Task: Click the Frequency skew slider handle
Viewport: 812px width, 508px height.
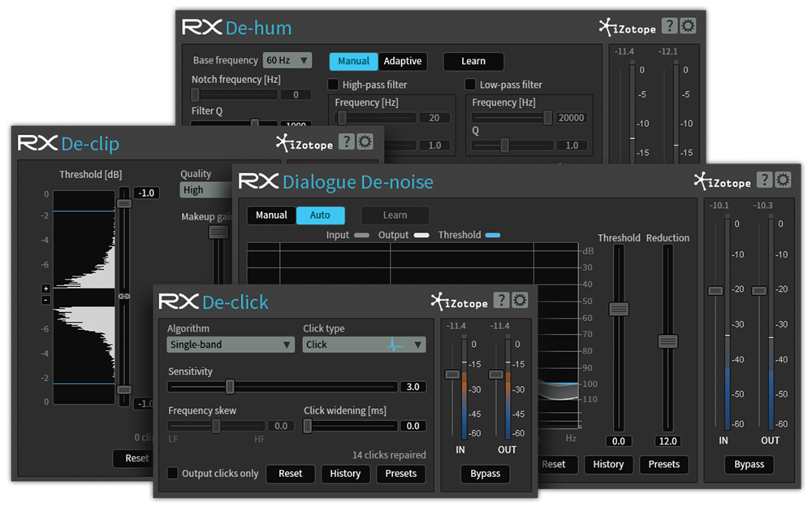Action: tap(217, 426)
